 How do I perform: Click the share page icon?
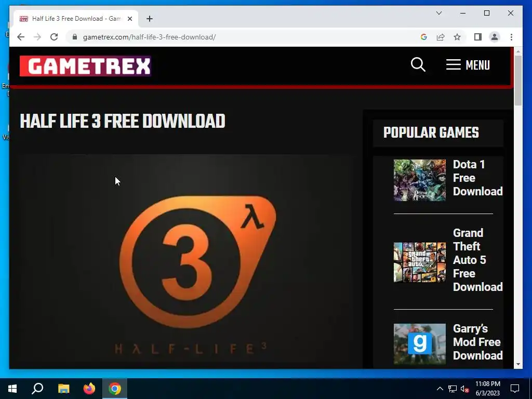point(441,37)
